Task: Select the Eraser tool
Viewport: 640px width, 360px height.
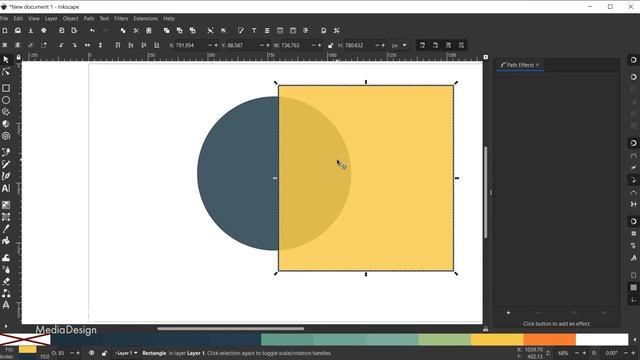Action: click(6, 281)
